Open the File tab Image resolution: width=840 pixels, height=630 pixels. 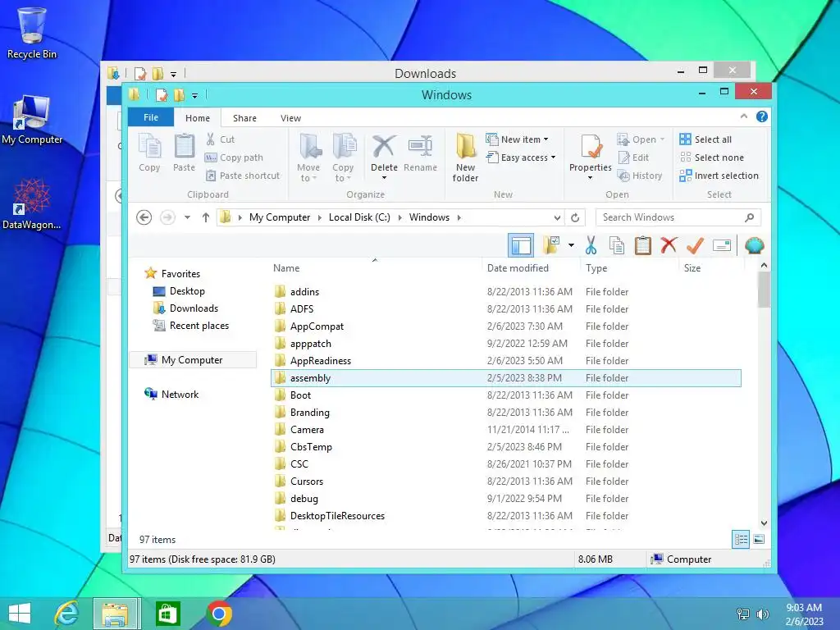click(151, 117)
